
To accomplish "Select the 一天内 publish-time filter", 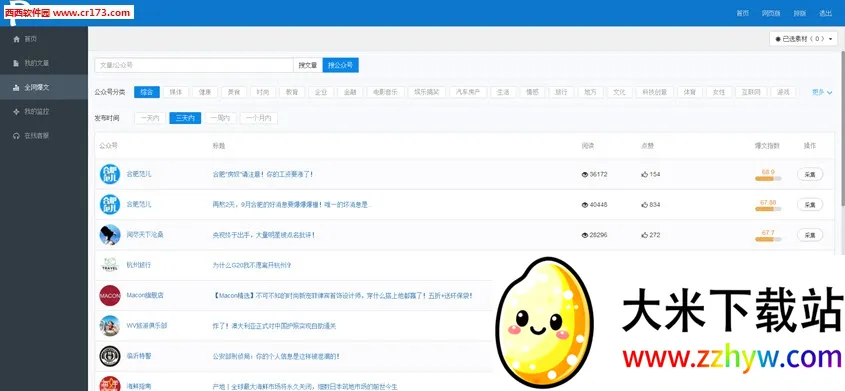I will click(150, 118).
